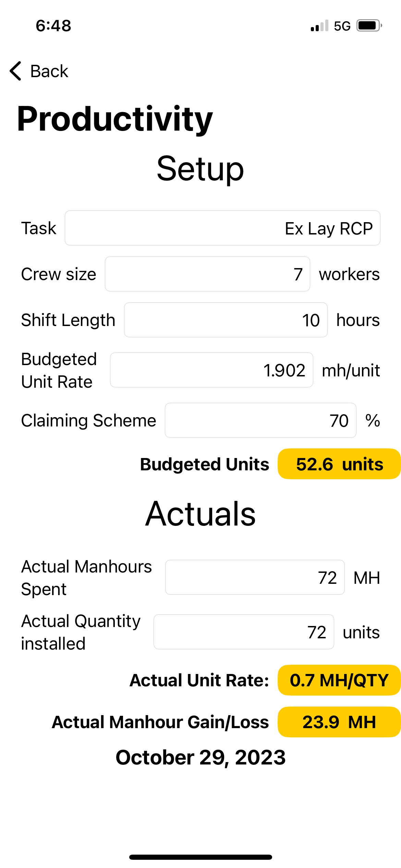Screen dimensions: 401x868
Task: Tap the back chevron arrow icon
Action: 16,71
